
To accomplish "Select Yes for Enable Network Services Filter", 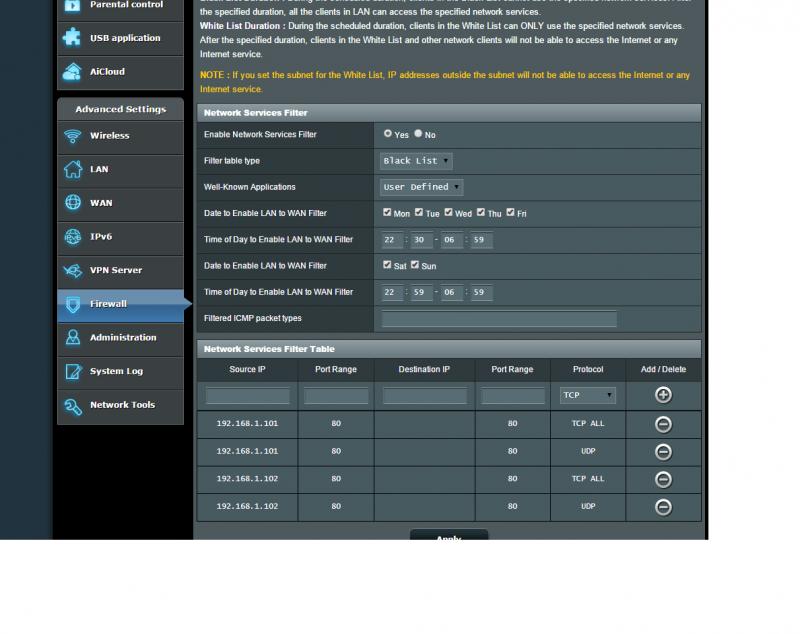I will (388, 133).
